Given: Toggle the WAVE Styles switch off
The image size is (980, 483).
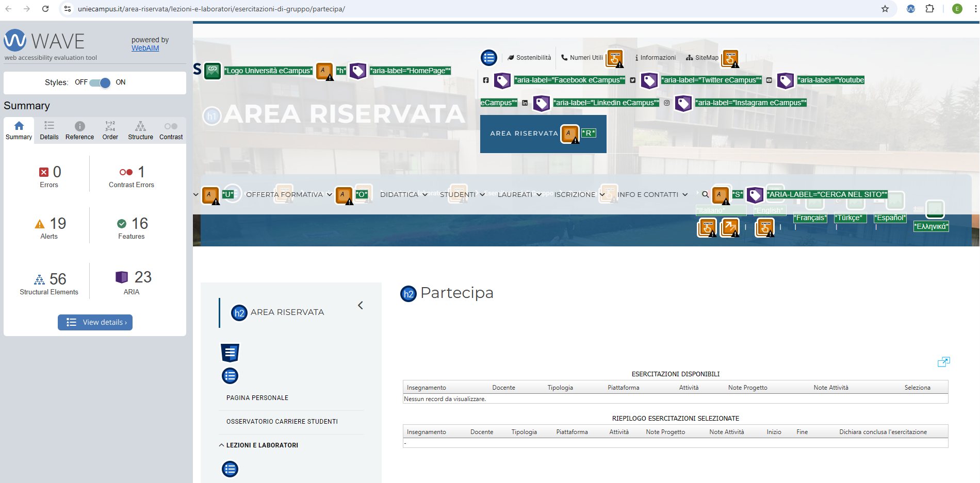Looking at the screenshot, I should click(100, 82).
